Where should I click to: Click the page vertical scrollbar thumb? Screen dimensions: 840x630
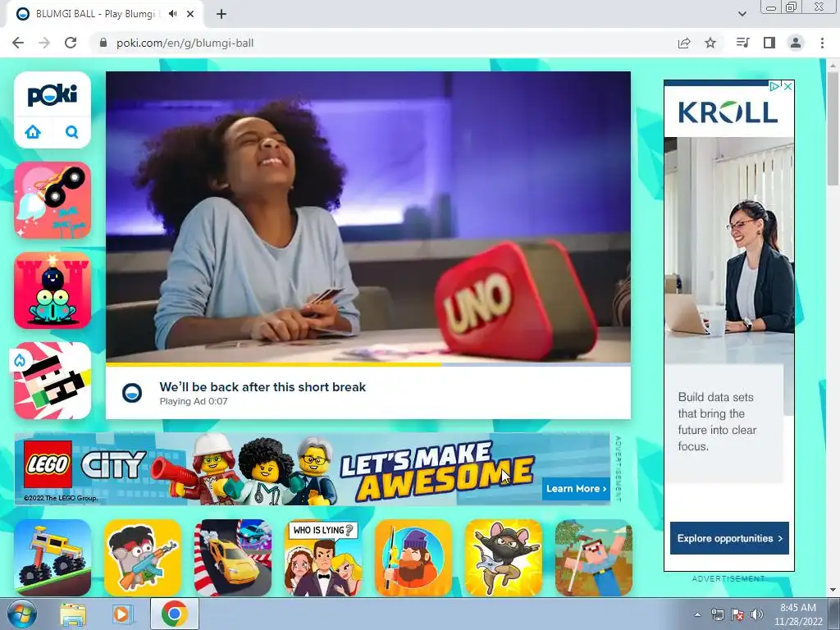[833, 127]
